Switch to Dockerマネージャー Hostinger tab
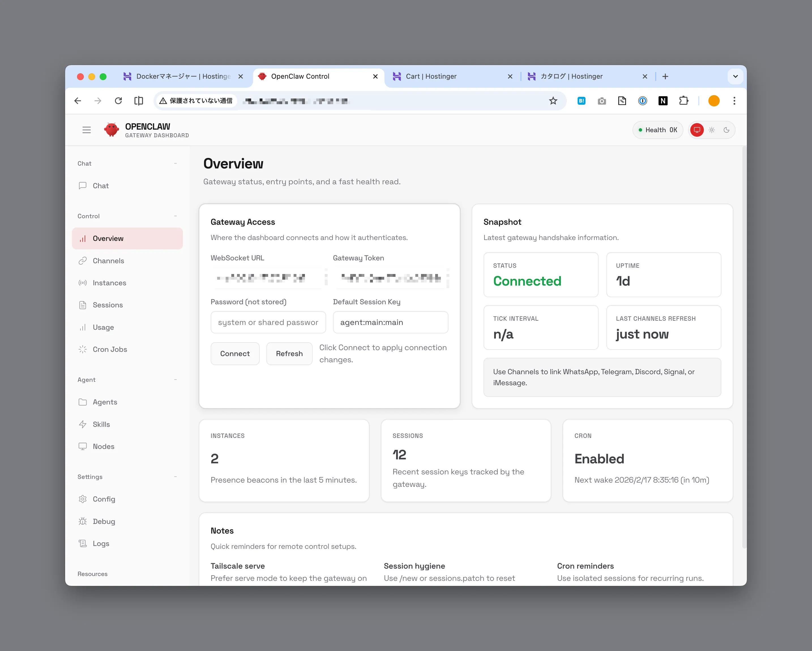The image size is (812, 651). [183, 76]
